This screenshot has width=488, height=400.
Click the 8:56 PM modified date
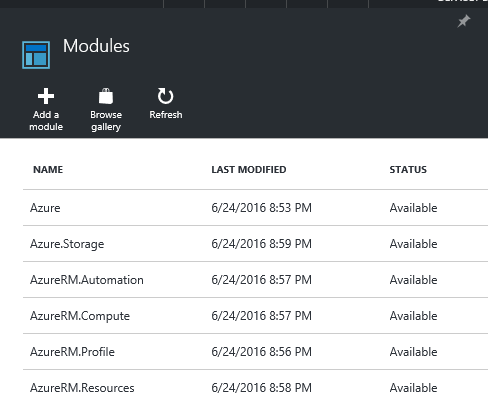point(261,352)
